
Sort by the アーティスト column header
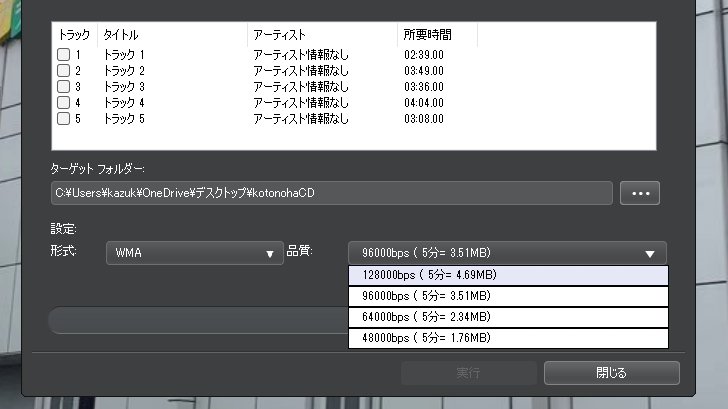coord(322,35)
